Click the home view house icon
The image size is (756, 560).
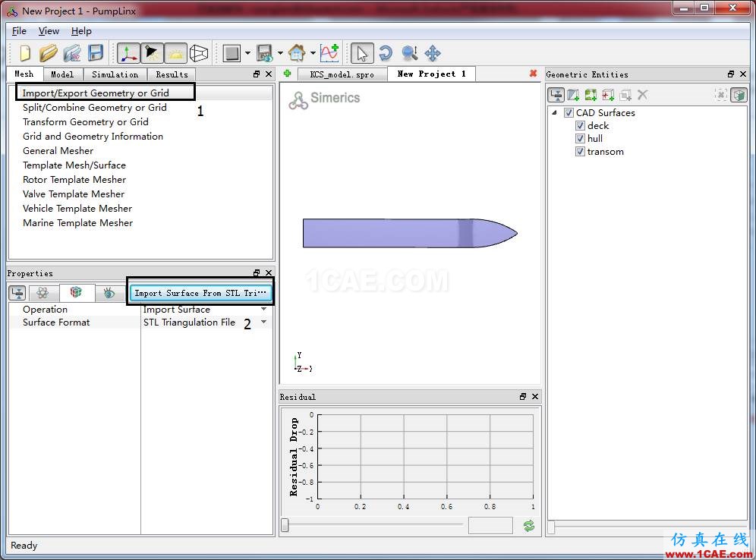[x=297, y=53]
